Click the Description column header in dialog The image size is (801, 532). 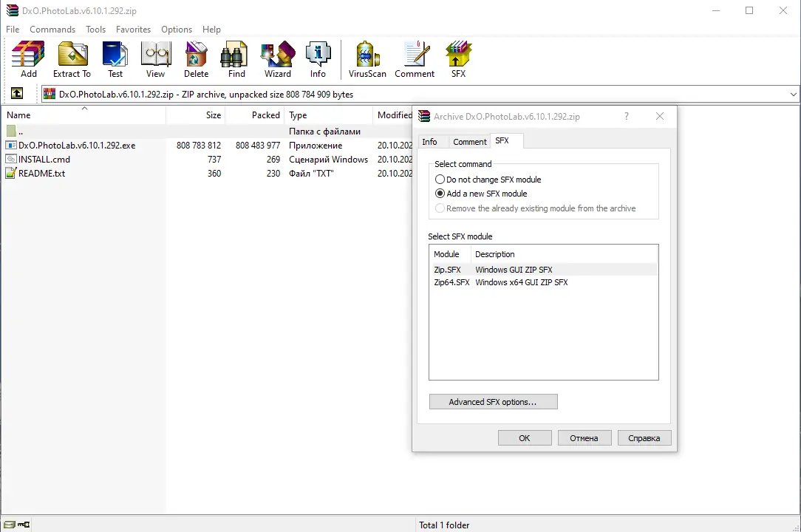click(x=565, y=254)
